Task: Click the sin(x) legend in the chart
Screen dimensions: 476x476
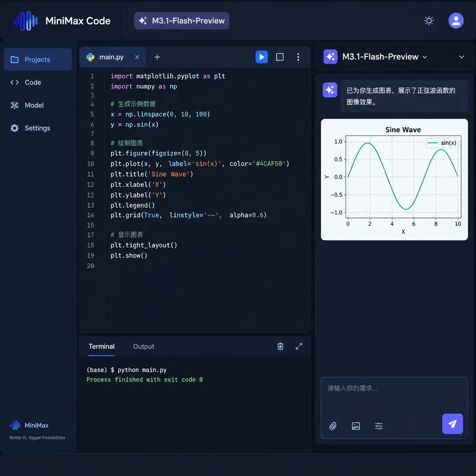Action: click(x=442, y=143)
